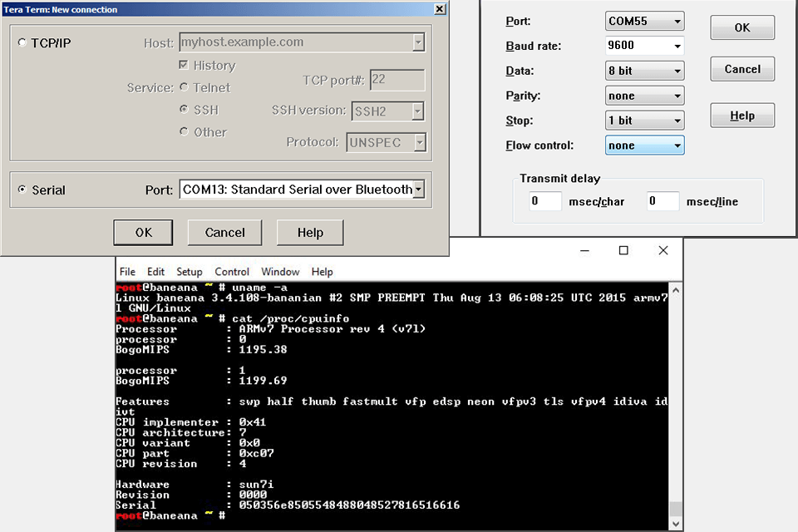798x532 pixels.
Task: Click the BogoMIPS value 1195.38
Action: click(264, 350)
